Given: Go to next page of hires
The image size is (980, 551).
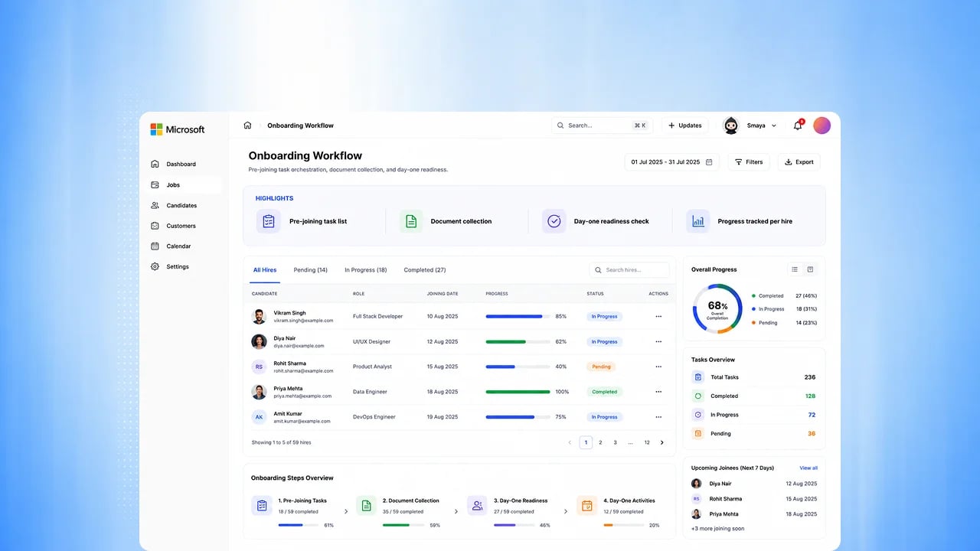Looking at the screenshot, I should 662,442.
